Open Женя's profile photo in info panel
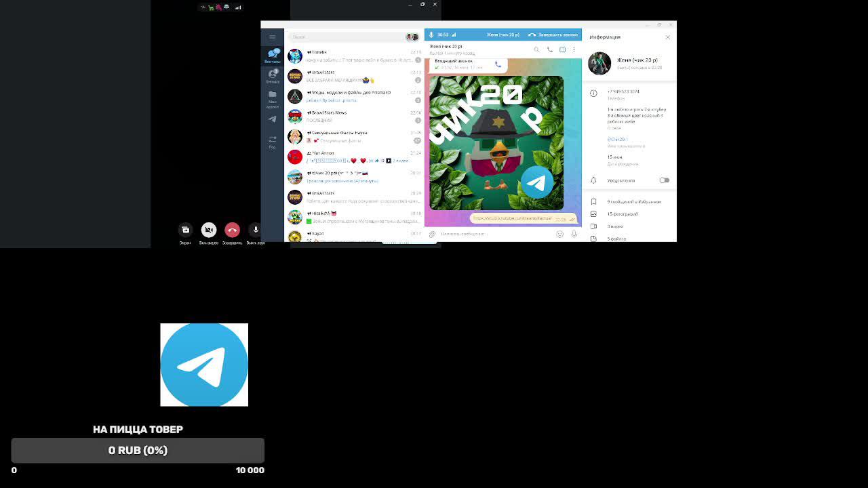Image resolution: width=868 pixels, height=488 pixels. point(599,63)
